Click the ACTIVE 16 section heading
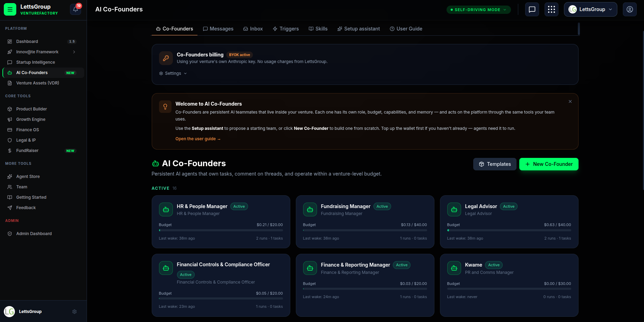This screenshot has height=322, width=644. (x=164, y=188)
